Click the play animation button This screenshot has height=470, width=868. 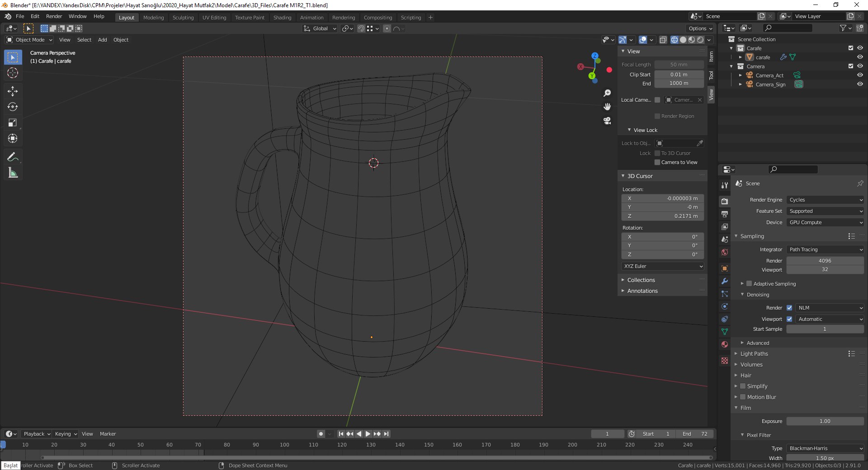point(368,434)
